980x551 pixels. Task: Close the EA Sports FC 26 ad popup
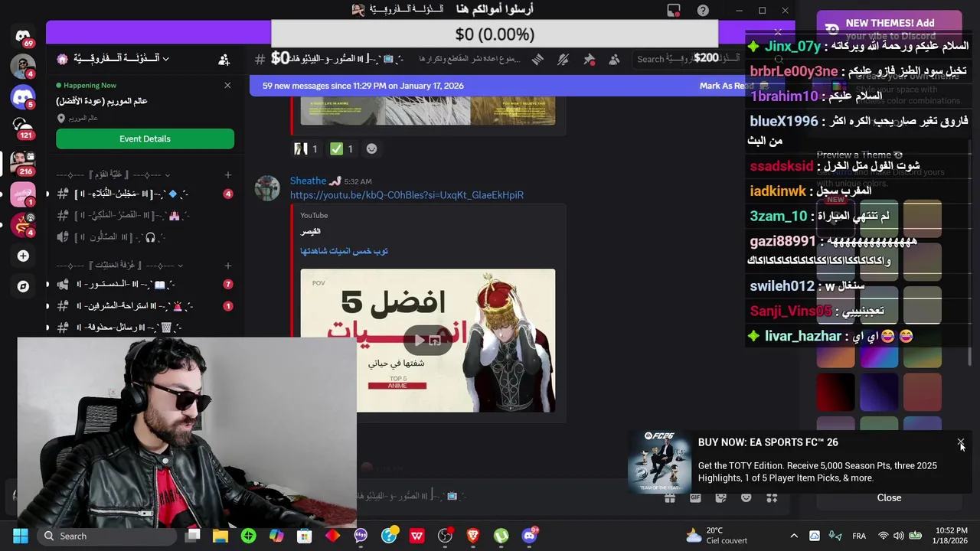(x=961, y=442)
